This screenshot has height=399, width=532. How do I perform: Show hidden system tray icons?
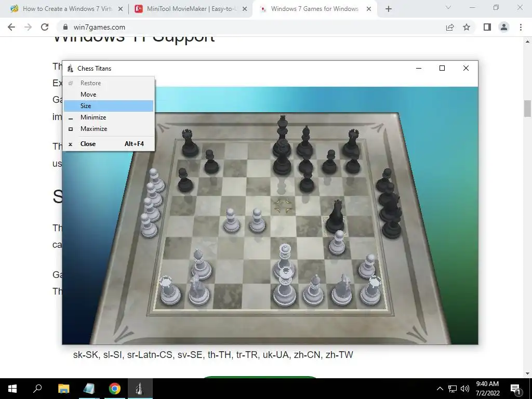click(x=440, y=389)
